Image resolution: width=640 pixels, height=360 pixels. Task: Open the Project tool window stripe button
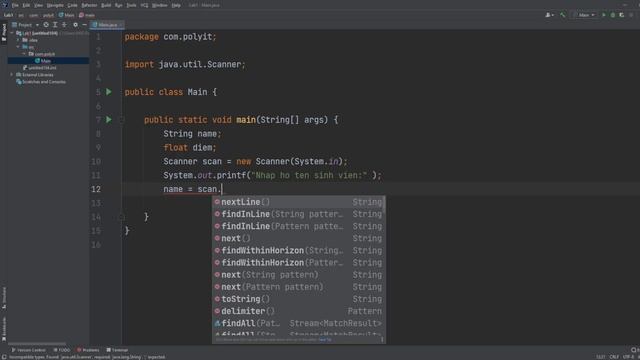(x=4, y=32)
